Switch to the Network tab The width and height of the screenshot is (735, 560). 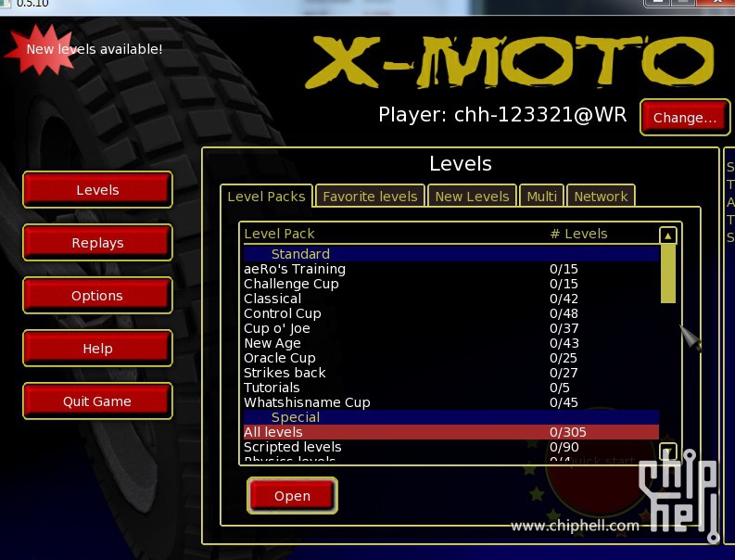[601, 197]
